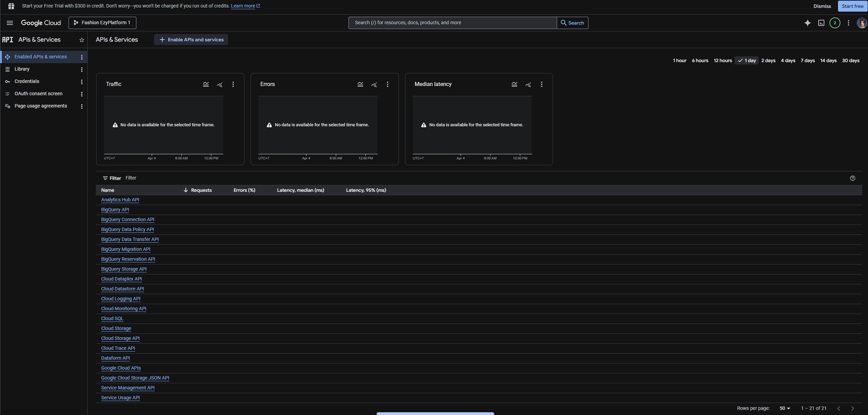Open the main navigation hamburger menu
This screenshot has width=868, height=415.
pos(10,23)
